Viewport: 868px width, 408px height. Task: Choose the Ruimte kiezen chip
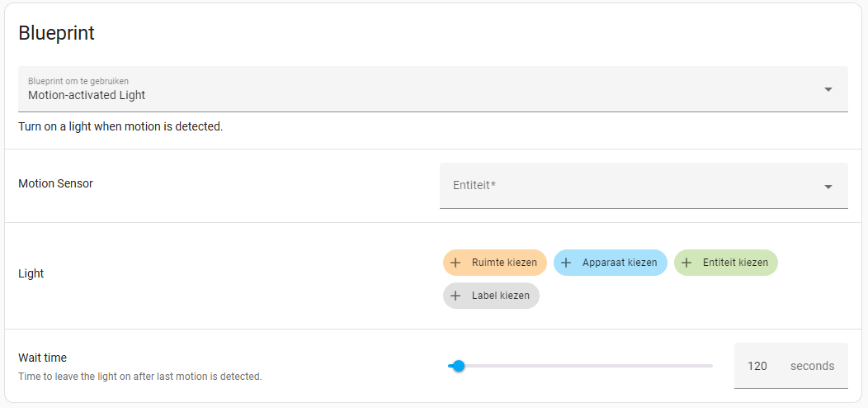click(x=495, y=263)
